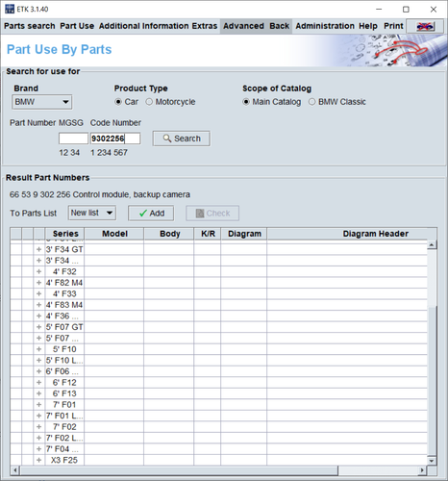Select the Car product type
Screen dimensions: 448x481
coord(118,102)
